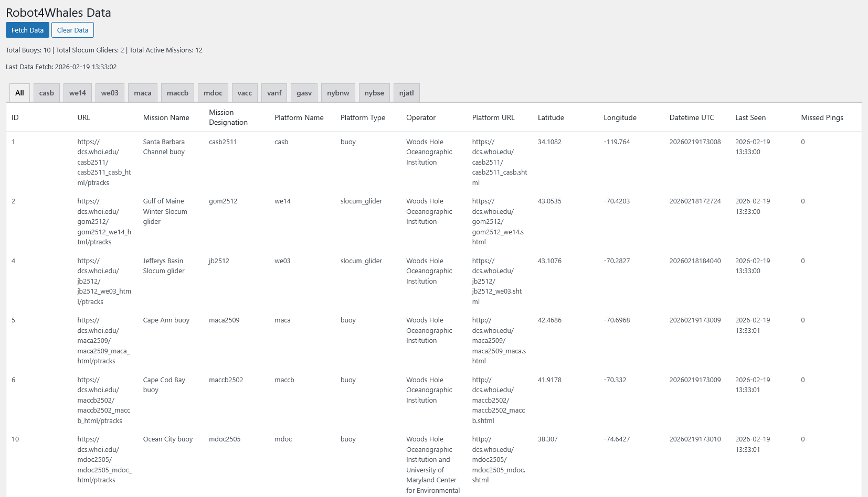Click the Mission Name column header
The width and height of the screenshot is (868, 497).
click(x=166, y=117)
